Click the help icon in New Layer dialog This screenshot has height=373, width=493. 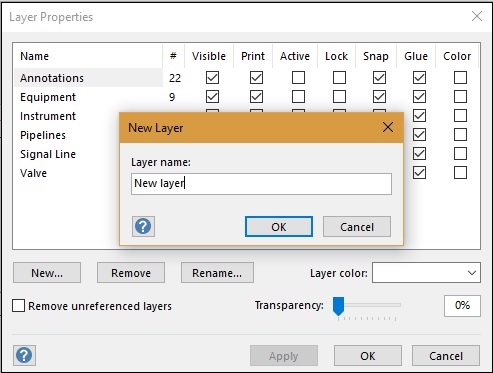pyautogui.click(x=143, y=227)
